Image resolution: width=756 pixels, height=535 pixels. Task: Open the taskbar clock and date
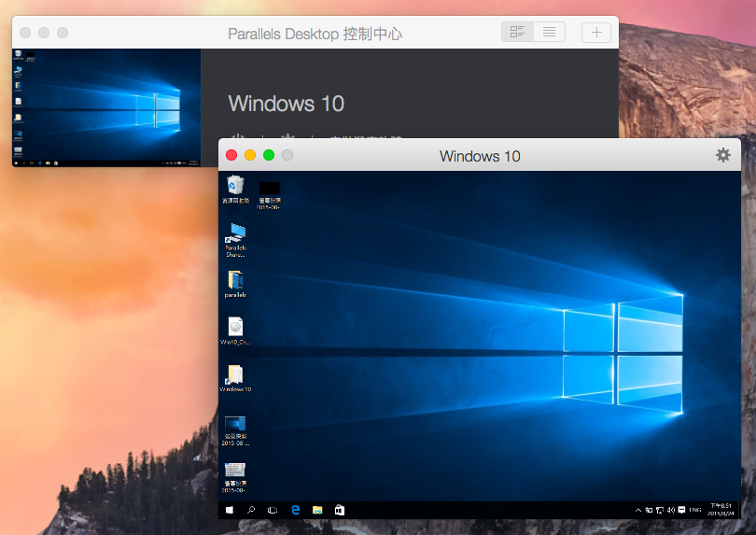(x=721, y=510)
